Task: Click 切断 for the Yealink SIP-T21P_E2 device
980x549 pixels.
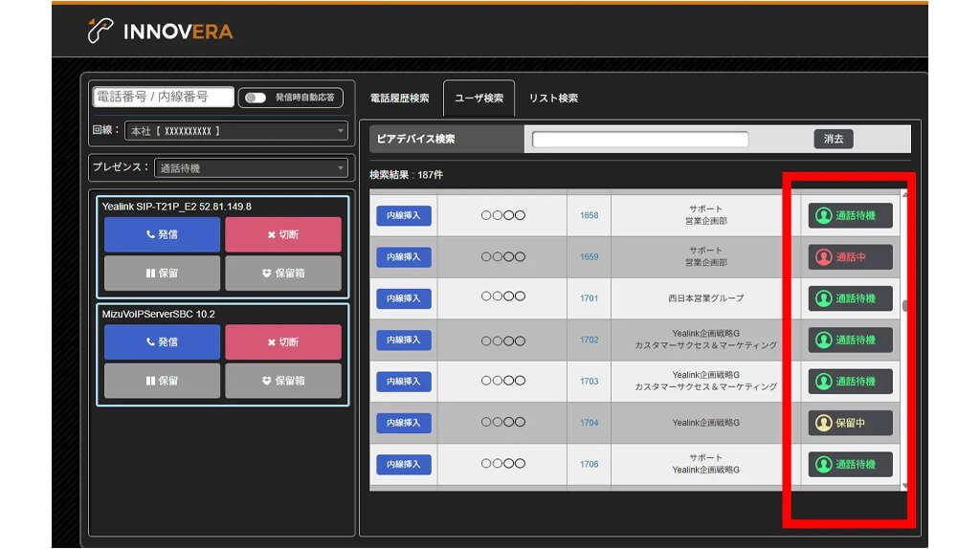Action: click(283, 234)
